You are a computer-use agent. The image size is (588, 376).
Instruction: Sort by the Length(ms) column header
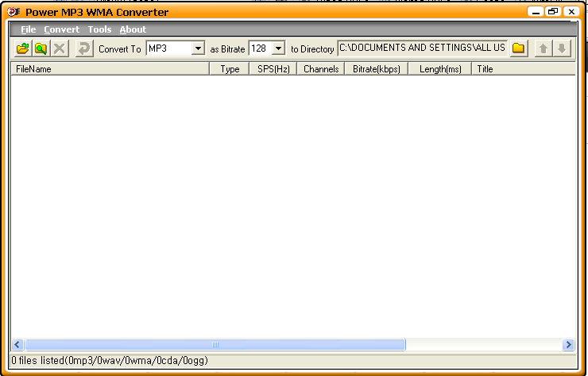pos(440,69)
